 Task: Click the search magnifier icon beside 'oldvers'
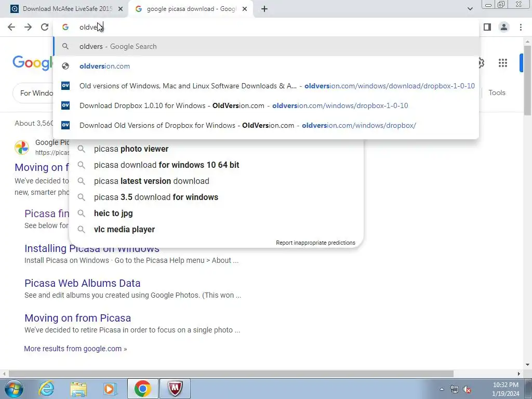pos(65,46)
